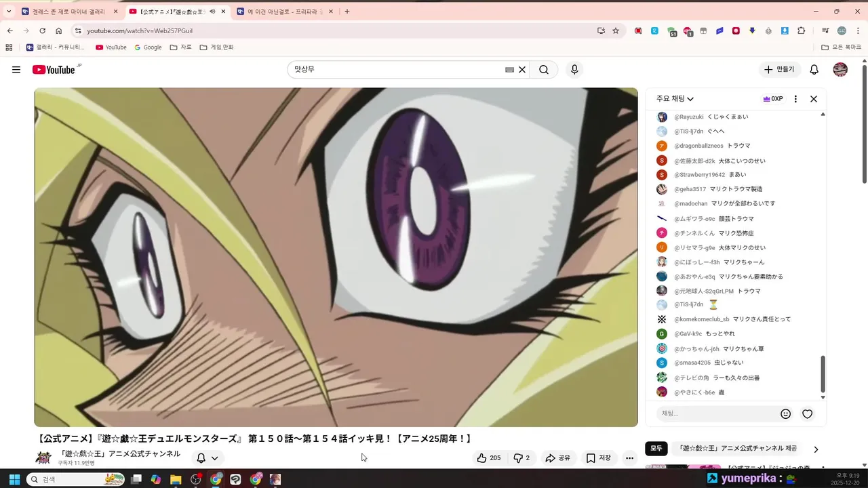
Task: Open the tab search dropdown arrow
Action: pyautogui.click(x=8, y=12)
